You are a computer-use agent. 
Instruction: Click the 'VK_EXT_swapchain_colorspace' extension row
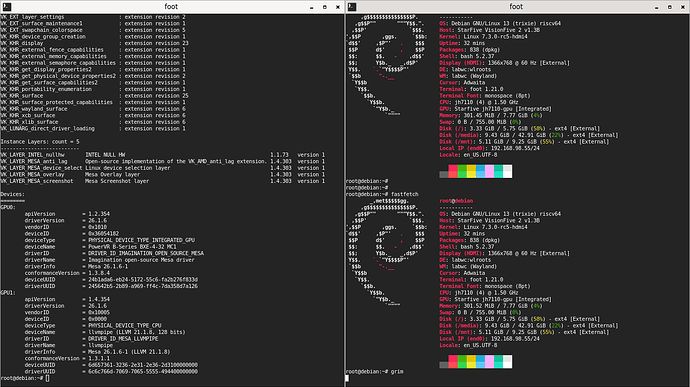click(93, 30)
